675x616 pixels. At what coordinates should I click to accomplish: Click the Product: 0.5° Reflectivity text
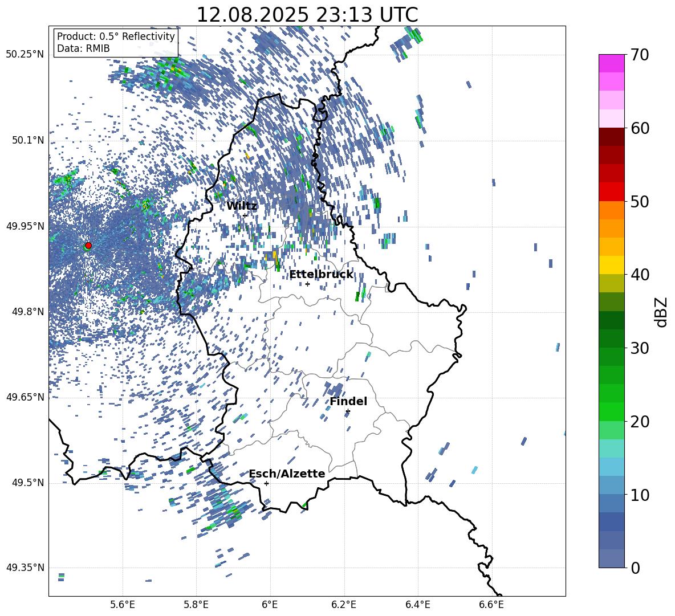[x=116, y=36]
